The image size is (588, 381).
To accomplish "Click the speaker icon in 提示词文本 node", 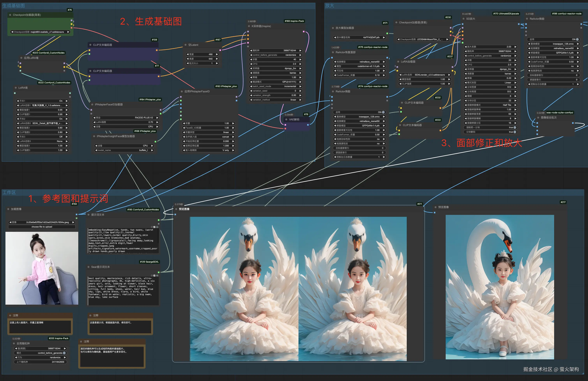I will coord(157,227).
